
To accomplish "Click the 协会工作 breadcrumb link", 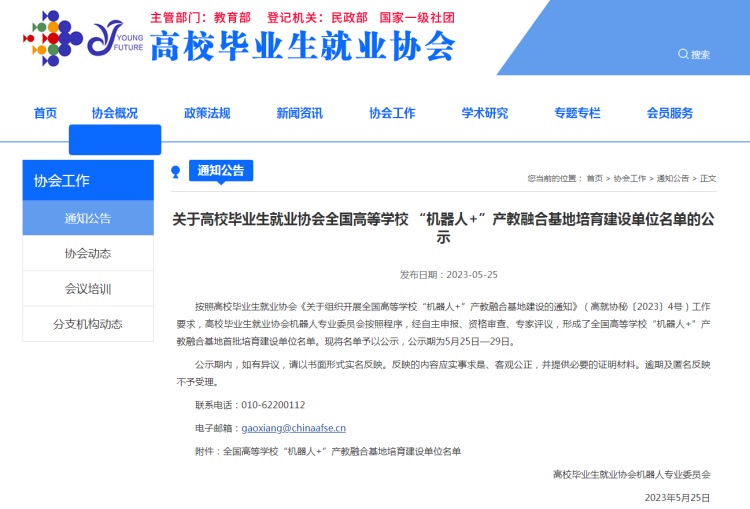I will coord(630,178).
